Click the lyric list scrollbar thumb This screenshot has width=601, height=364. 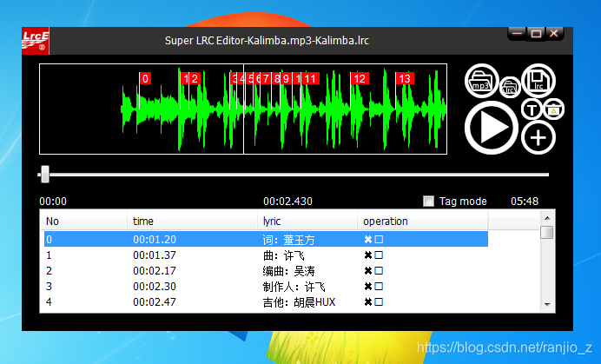tap(547, 233)
